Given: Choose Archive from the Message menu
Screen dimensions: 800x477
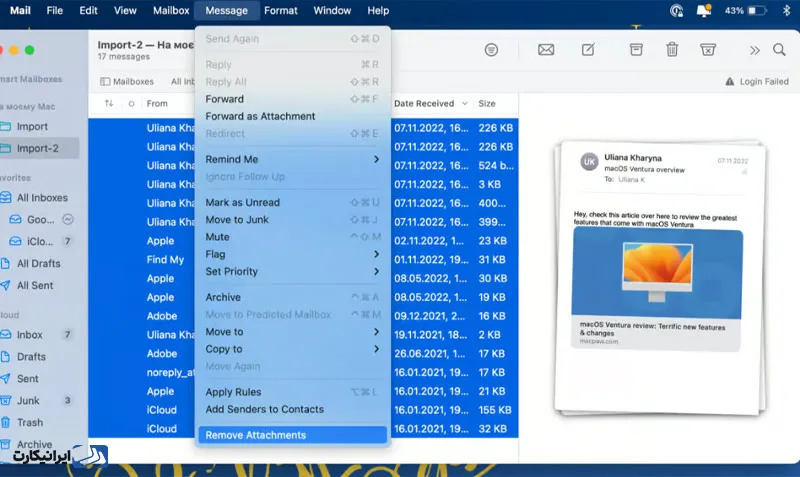Looking at the screenshot, I should 292,297.
